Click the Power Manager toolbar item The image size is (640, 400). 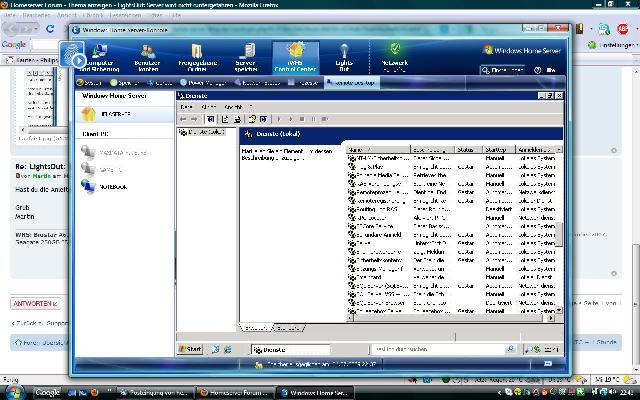pyautogui.click(x=203, y=83)
